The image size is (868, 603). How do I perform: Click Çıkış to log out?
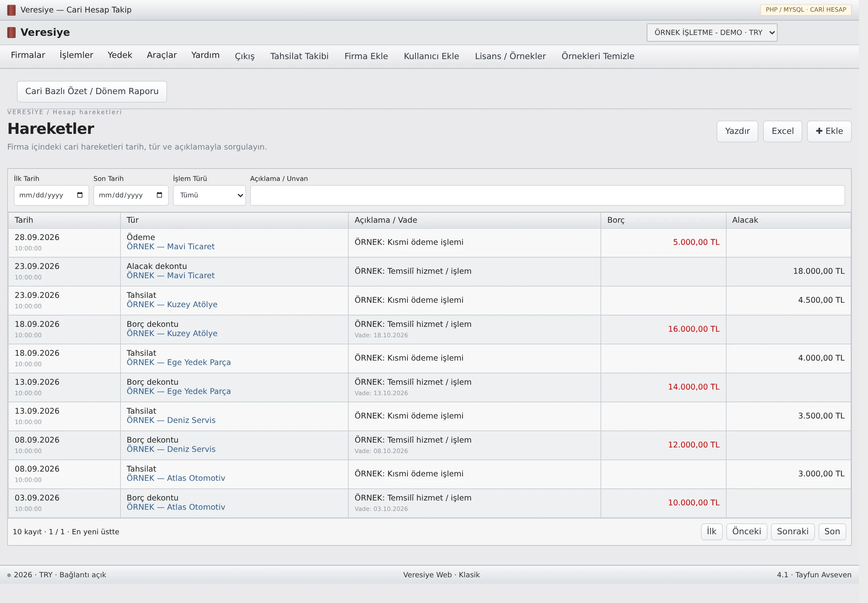(x=245, y=56)
